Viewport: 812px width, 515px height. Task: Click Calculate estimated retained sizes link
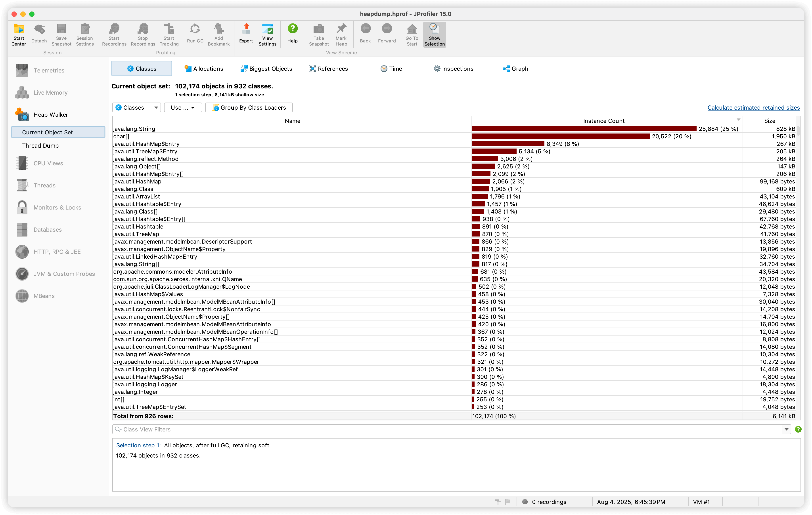tap(753, 107)
